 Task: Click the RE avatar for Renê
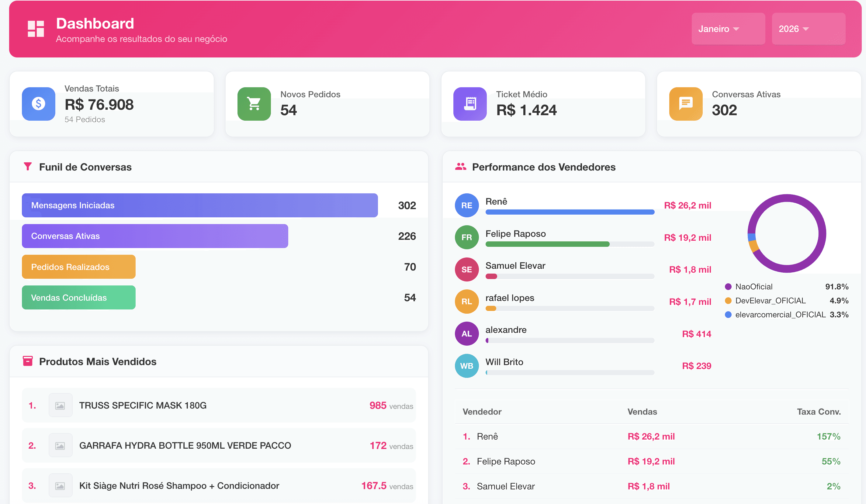point(467,205)
